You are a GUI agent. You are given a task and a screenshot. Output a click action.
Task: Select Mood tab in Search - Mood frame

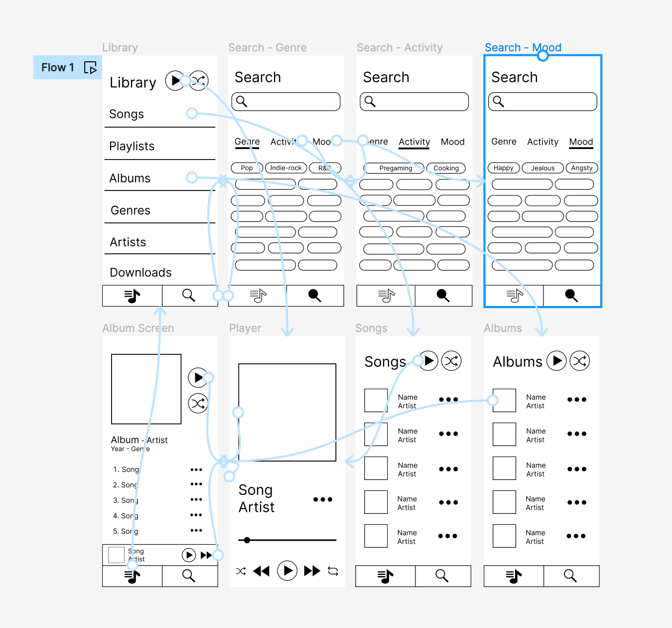pyautogui.click(x=581, y=142)
